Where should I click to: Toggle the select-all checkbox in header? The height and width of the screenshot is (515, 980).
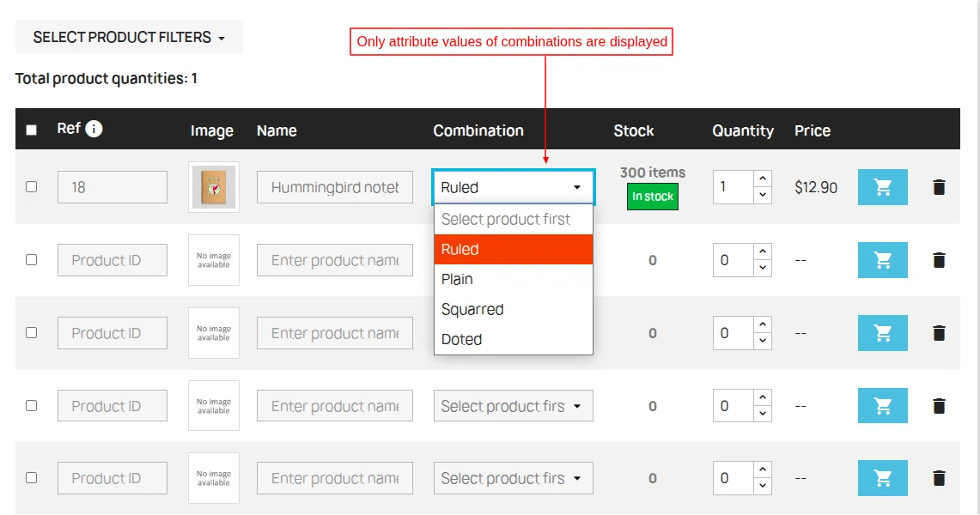pyautogui.click(x=32, y=130)
